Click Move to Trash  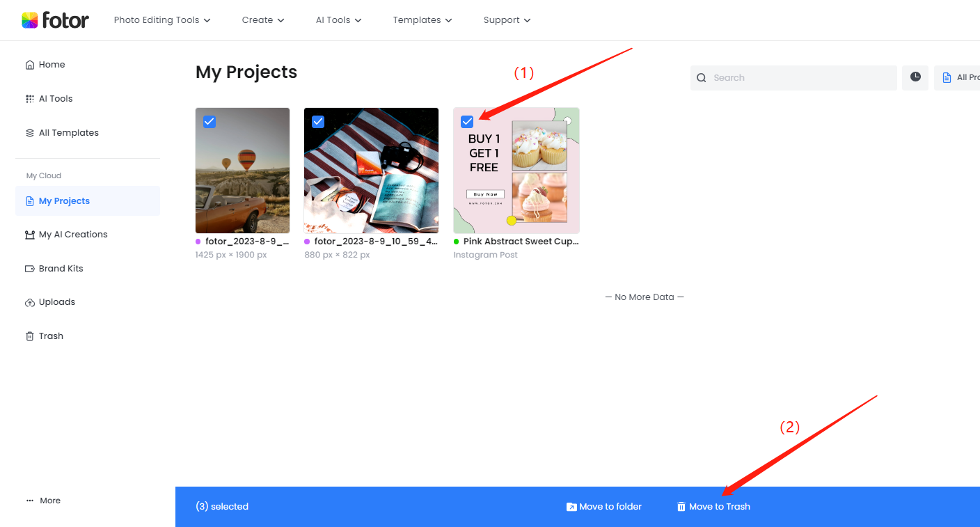(x=713, y=507)
